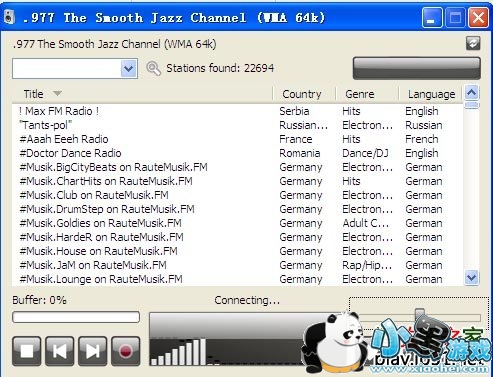This screenshot has height=377, width=493.
Task: Click the "Dance/DJ" genre cell
Action: click(365, 153)
